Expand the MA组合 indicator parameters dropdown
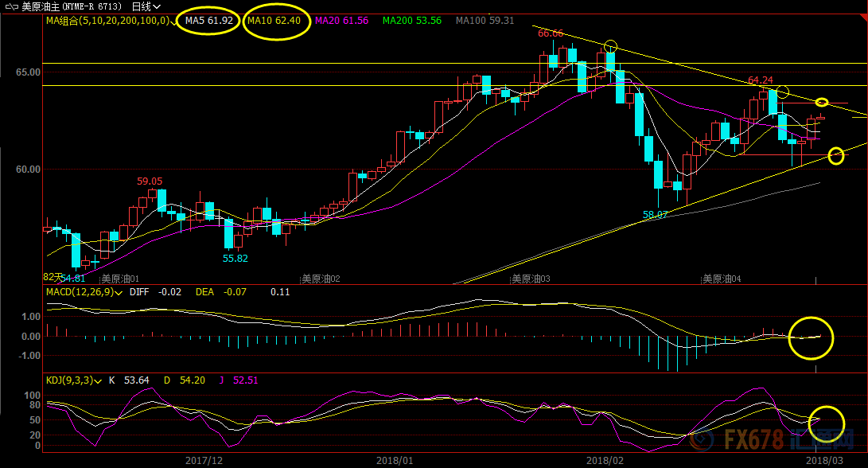Image resolution: width=868 pixels, height=468 pixels. (x=173, y=21)
